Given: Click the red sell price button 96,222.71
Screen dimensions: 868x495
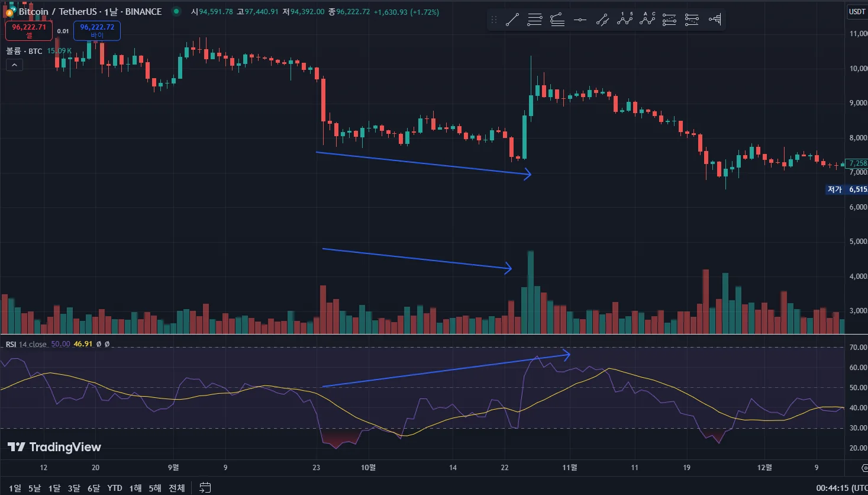Looking at the screenshot, I should click(x=29, y=31).
